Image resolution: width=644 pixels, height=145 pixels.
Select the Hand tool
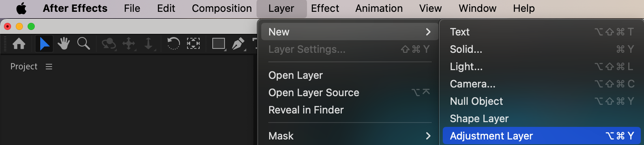tap(64, 44)
